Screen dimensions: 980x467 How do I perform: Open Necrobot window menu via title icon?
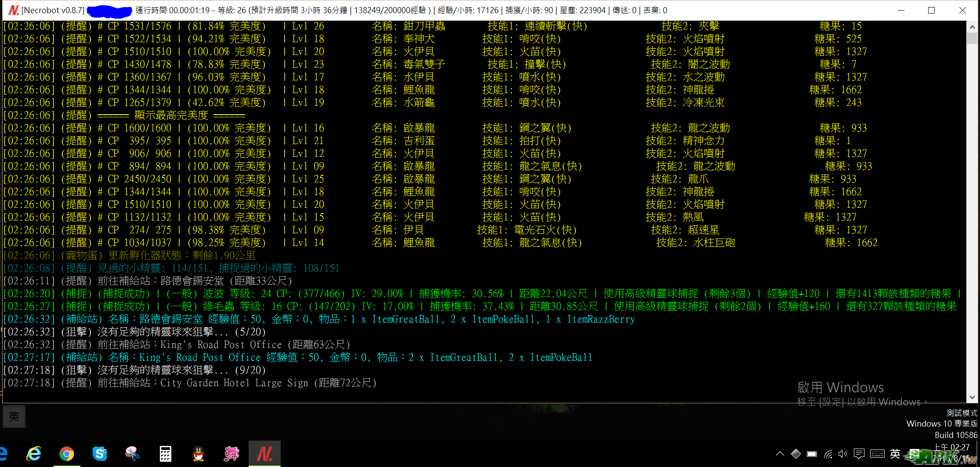coord(13,10)
